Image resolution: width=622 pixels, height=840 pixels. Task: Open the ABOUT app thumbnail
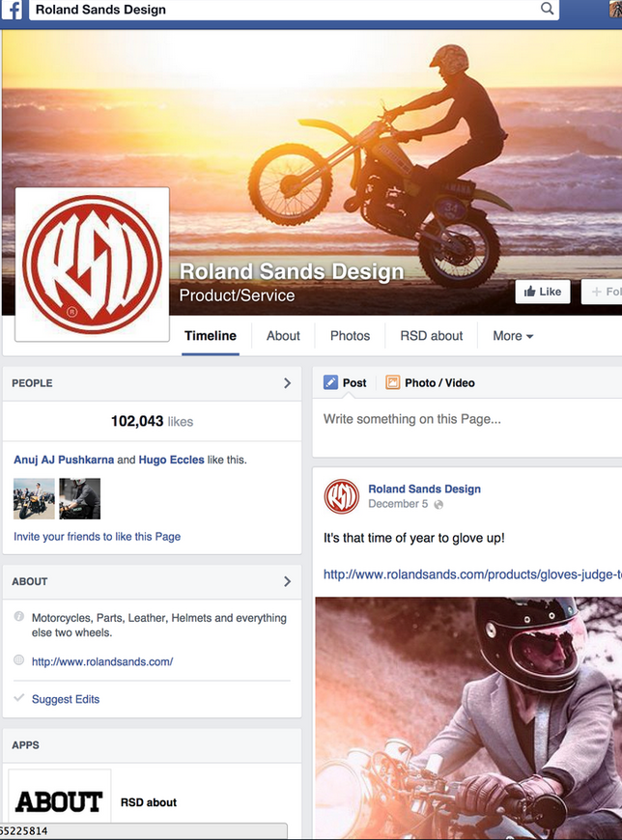60,798
